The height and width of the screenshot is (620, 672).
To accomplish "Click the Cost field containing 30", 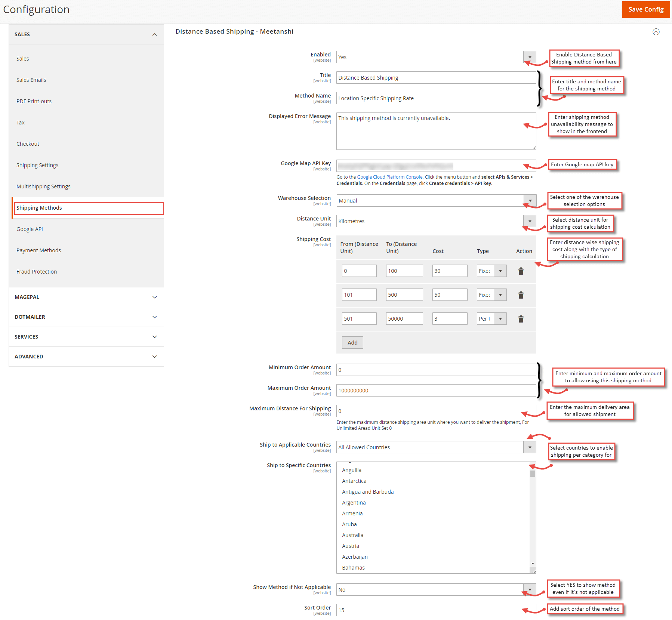I will click(x=450, y=271).
